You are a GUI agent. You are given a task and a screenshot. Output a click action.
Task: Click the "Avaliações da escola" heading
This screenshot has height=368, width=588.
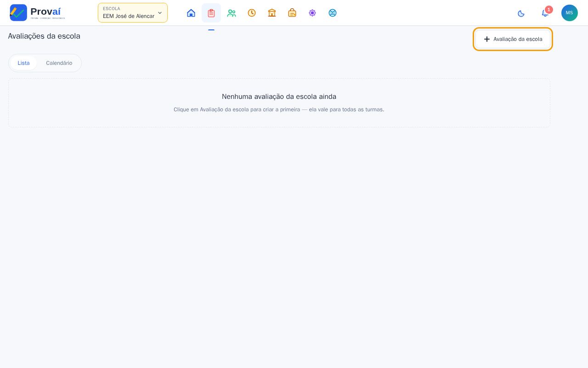pos(44,36)
